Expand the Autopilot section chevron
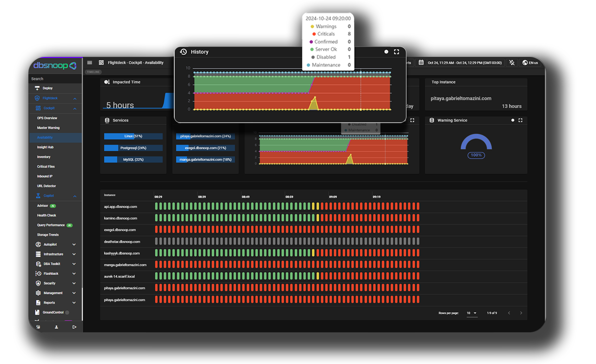The height and width of the screenshot is (364, 596). click(74, 244)
